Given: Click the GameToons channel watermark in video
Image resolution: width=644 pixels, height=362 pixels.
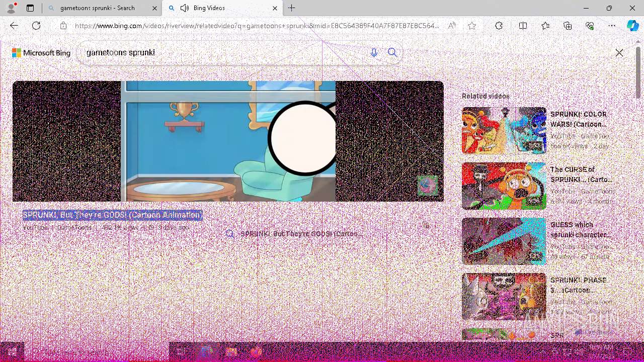Looking at the screenshot, I should point(428,186).
